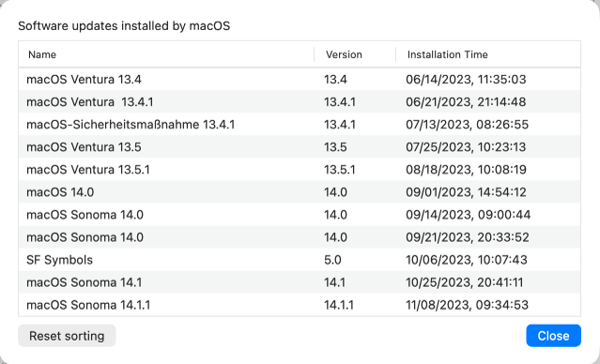The width and height of the screenshot is (600, 364).
Task: Click the 10/25/2023, 20:41:11 installation time
Action: click(x=465, y=282)
